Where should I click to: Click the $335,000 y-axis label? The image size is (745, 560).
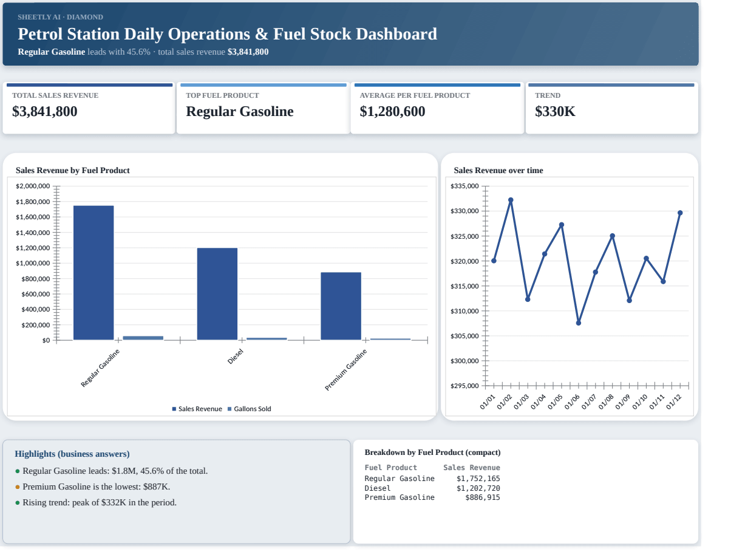pyautogui.click(x=465, y=186)
